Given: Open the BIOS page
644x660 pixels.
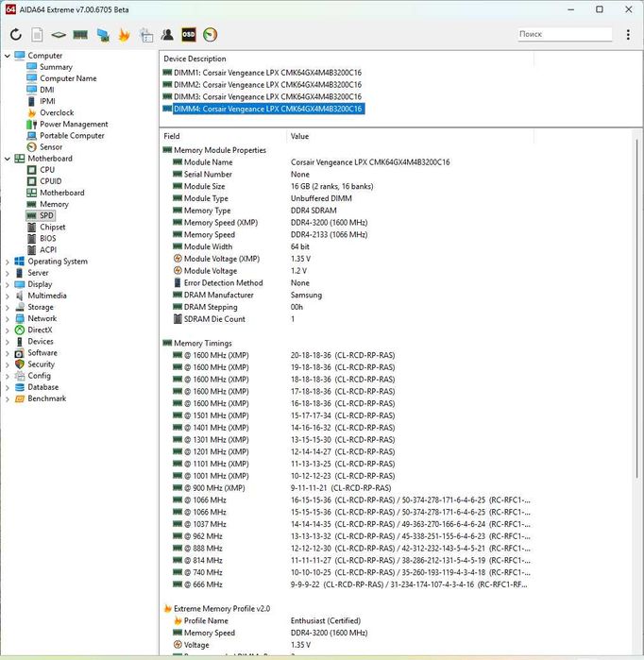Looking at the screenshot, I should tap(47, 238).
